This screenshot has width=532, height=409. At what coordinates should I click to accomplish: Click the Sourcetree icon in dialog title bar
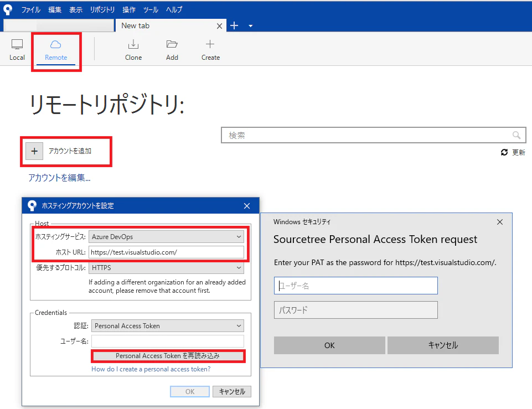(x=32, y=205)
